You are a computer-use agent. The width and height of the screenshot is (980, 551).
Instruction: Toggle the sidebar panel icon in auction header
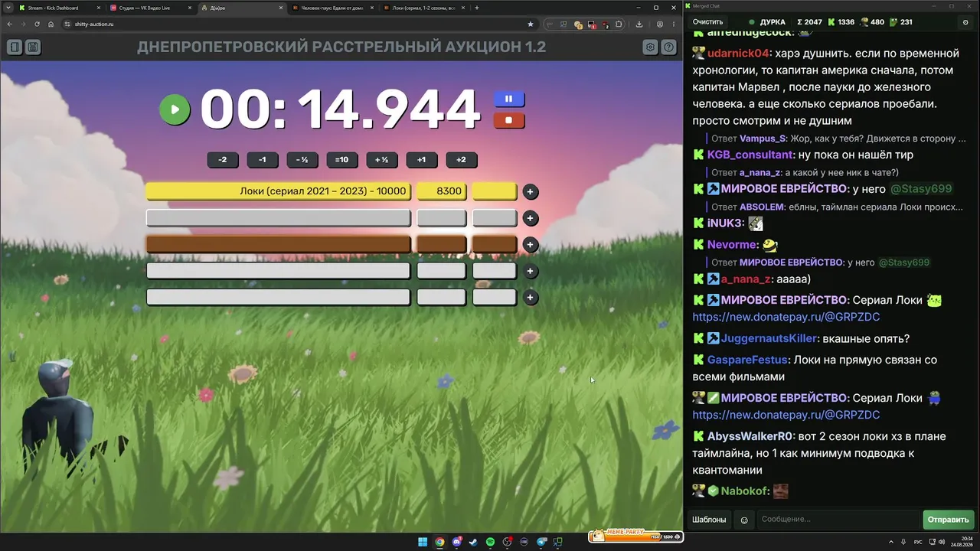(x=15, y=47)
